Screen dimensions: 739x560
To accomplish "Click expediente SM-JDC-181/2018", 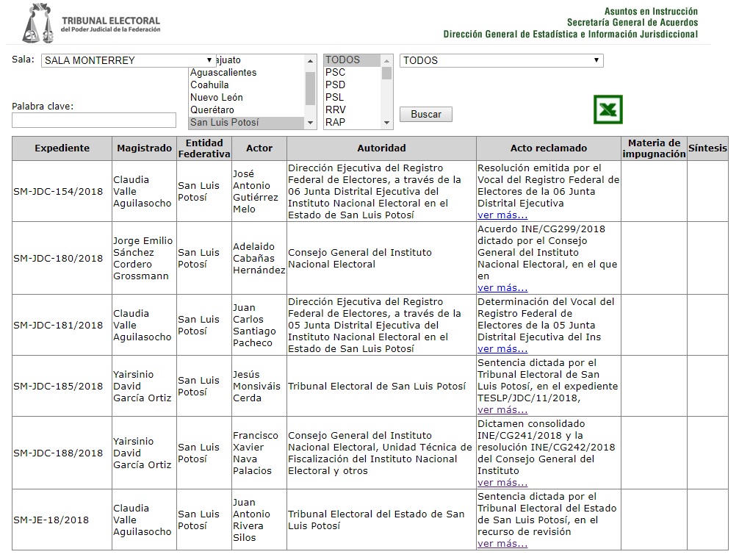I will [58, 326].
